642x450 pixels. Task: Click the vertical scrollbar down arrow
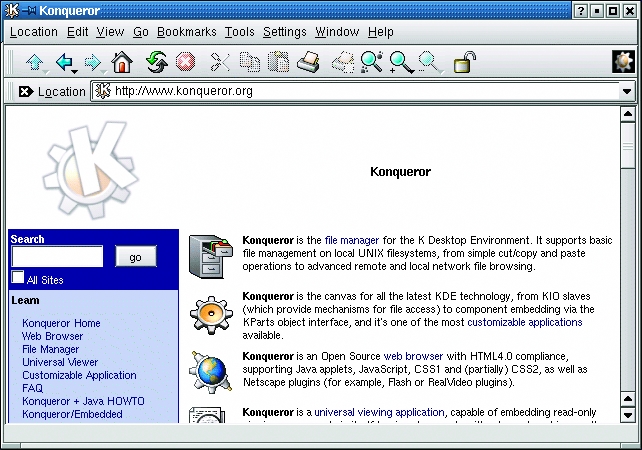(627, 414)
